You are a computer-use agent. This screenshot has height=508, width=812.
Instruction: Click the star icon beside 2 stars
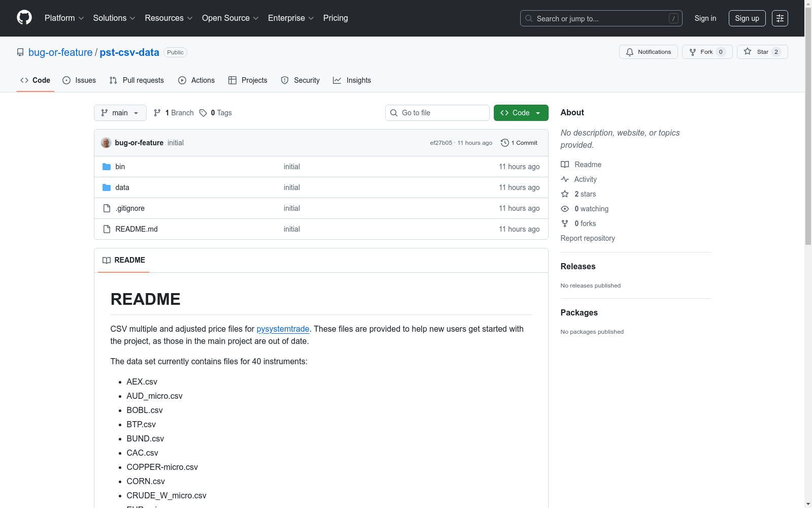565,194
